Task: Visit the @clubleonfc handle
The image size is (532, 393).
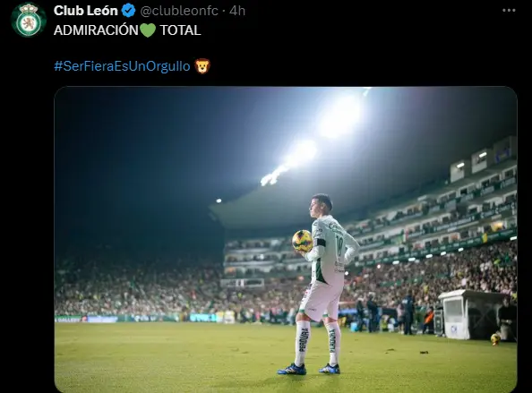Action: coord(179,11)
